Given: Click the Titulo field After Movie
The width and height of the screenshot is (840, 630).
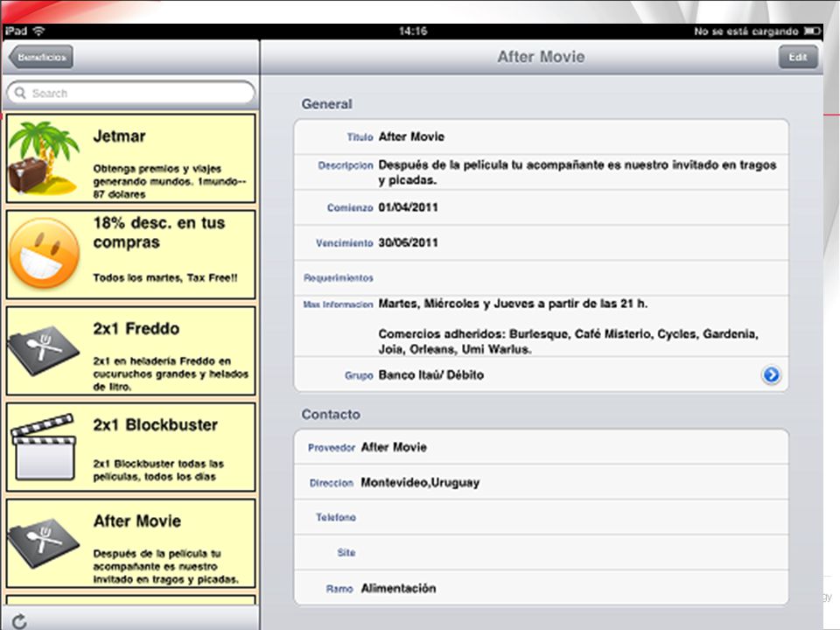Looking at the screenshot, I should click(411, 136).
